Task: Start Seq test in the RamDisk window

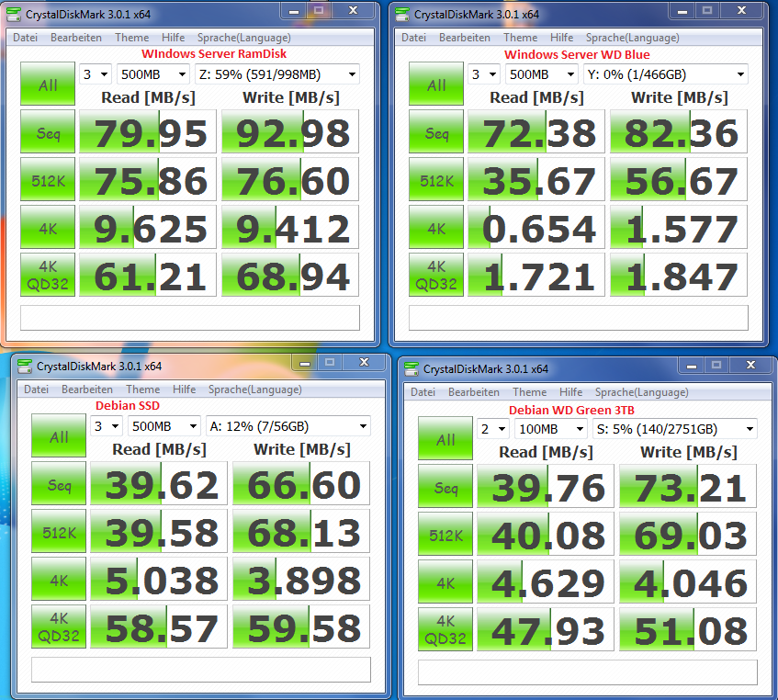Action: tap(48, 131)
